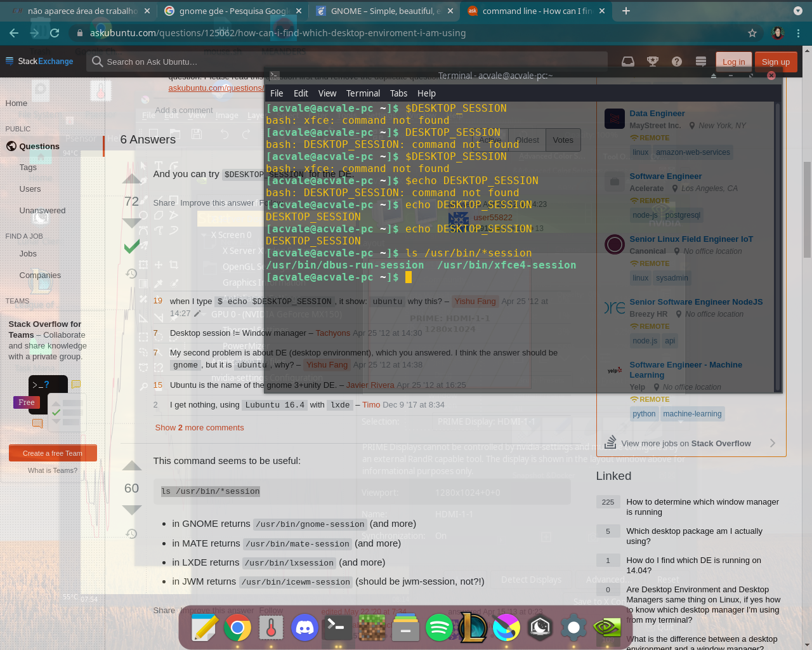Open linked question How to determine which window manager
Image resolution: width=812 pixels, height=650 pixels.
point(702,507)
